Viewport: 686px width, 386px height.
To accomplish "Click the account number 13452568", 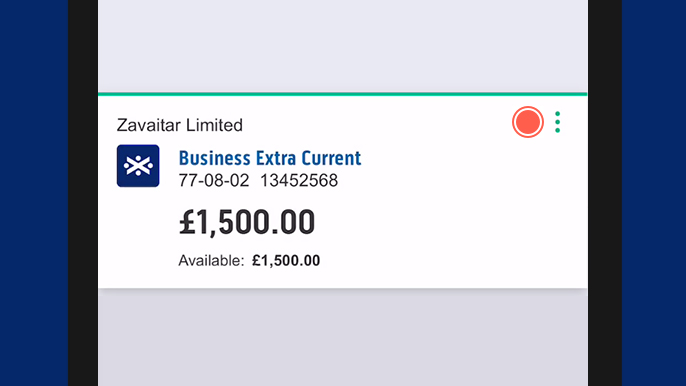I will pos(299,180).
